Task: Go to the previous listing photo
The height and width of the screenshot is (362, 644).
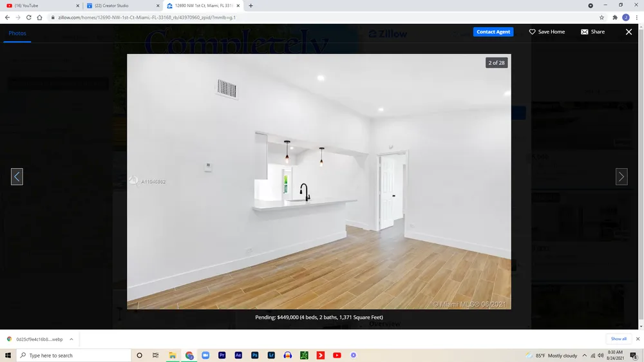Action: (x=17, y=176)
